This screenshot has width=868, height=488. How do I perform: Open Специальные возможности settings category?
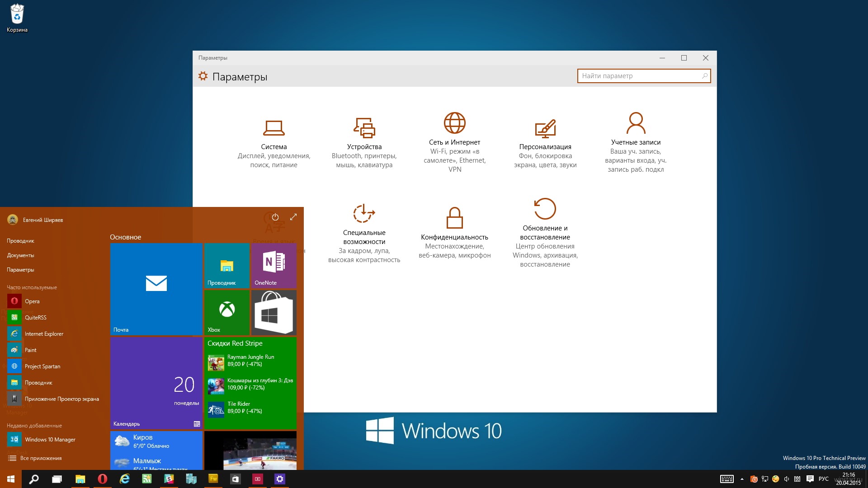(364, 233)
